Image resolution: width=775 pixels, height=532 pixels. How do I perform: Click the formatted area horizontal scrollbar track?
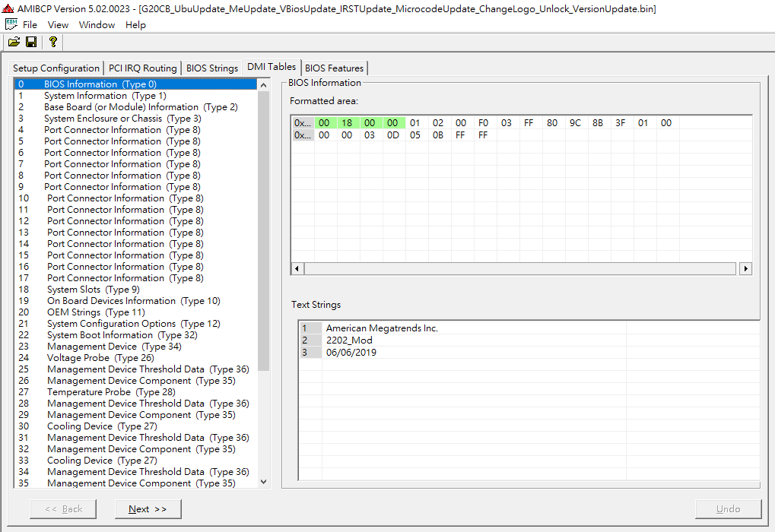coord(520,269)
